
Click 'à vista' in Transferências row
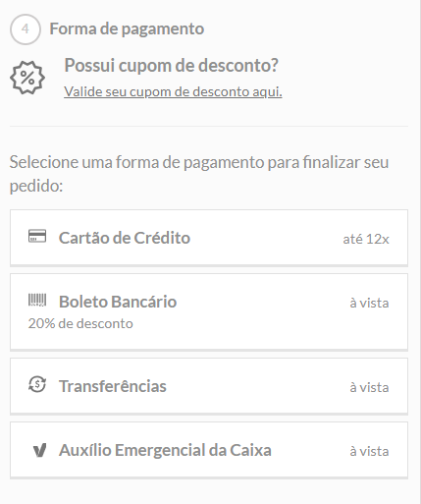click(369, 387)
